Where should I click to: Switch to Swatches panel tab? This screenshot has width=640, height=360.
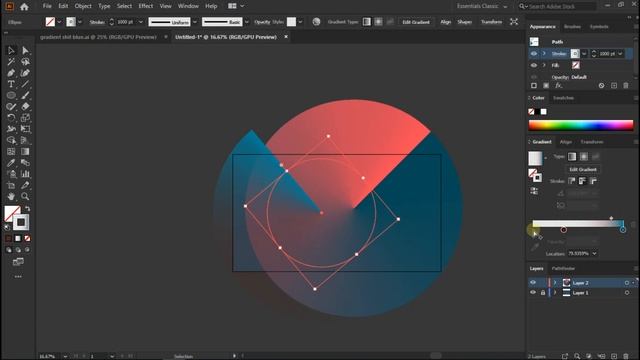(563, 98)
